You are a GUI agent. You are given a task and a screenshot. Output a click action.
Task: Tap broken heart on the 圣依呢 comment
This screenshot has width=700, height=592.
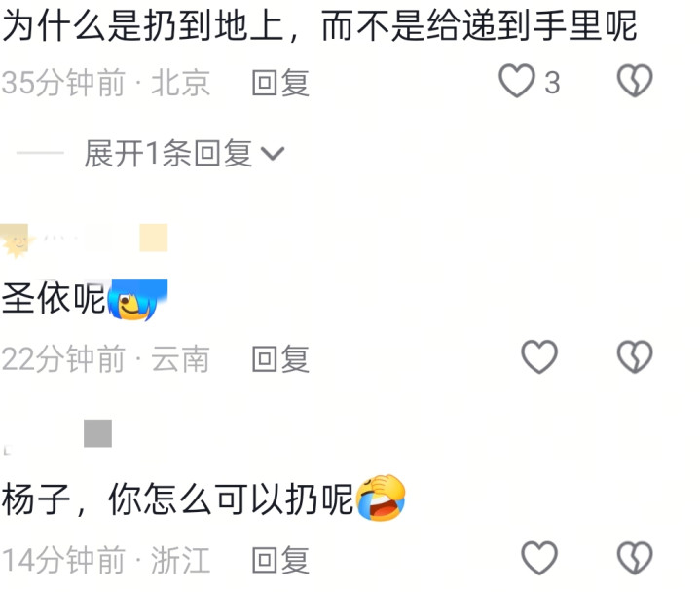635,357
